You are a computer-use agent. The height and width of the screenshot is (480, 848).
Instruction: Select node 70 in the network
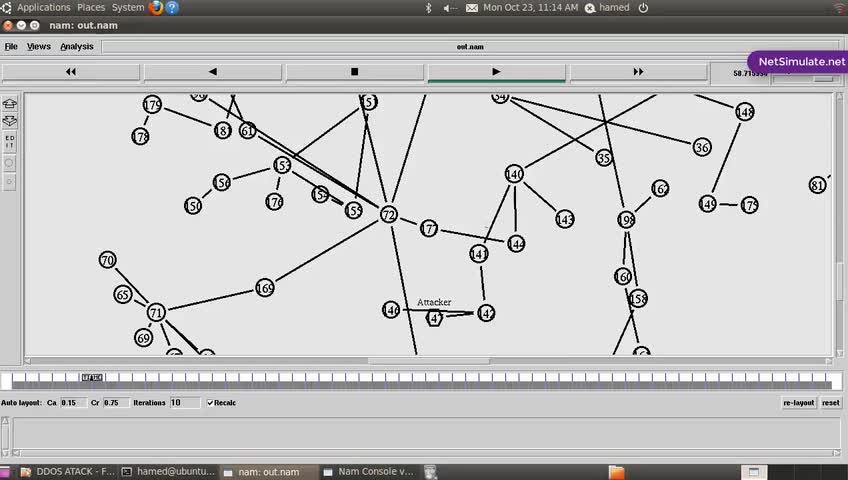[108, 260]
